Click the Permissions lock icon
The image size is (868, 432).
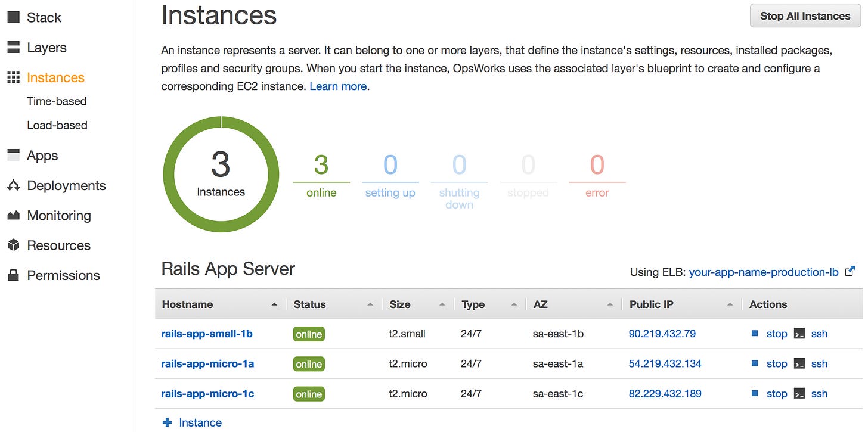click(x=13, y=275)
